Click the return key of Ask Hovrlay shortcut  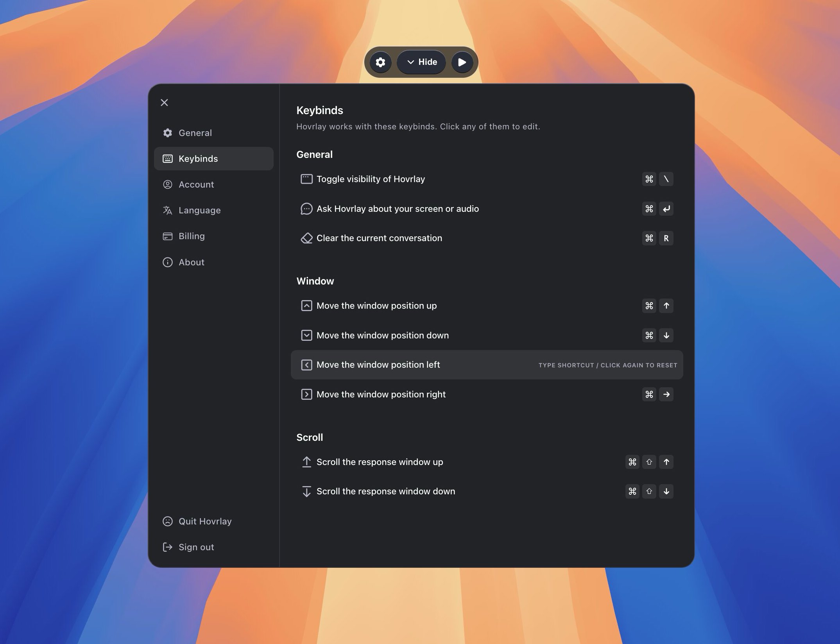(666, 209)
